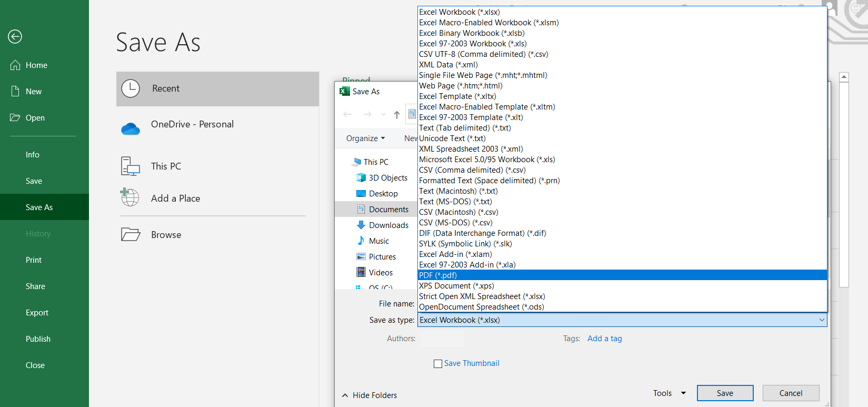Click the dialog's Forward navigation arrow
Screen dimensions: 868x407
point(367,114)
